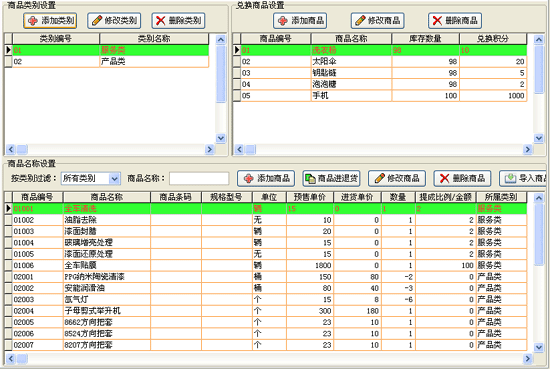
Task: Add a redemption item via top 添加商品
Action: click(x=300, y=21)
